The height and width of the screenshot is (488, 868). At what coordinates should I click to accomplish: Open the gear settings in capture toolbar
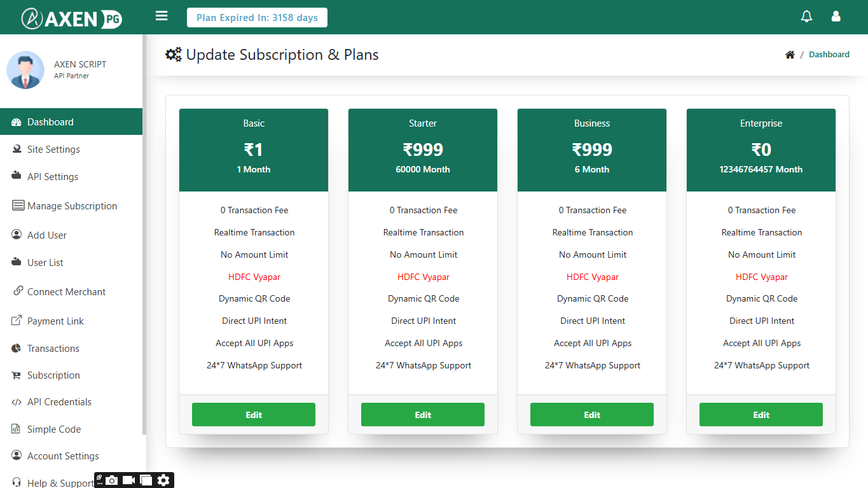pos(163,480)
